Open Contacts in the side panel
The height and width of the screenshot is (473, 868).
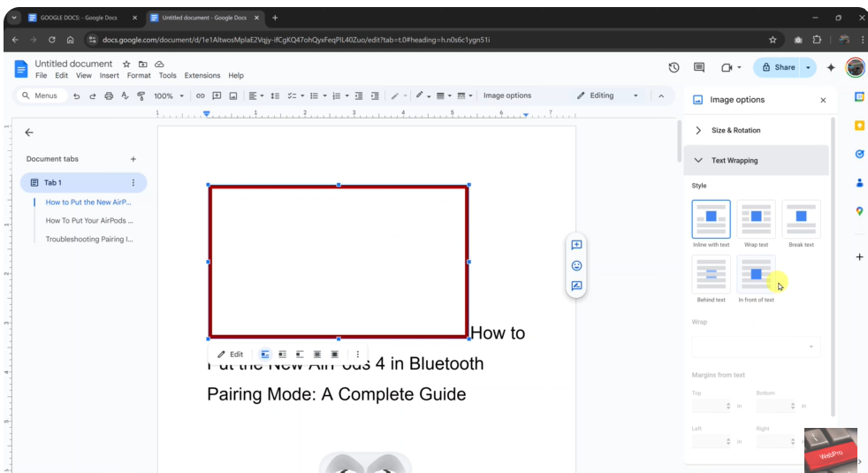click(x=859, y=183)
